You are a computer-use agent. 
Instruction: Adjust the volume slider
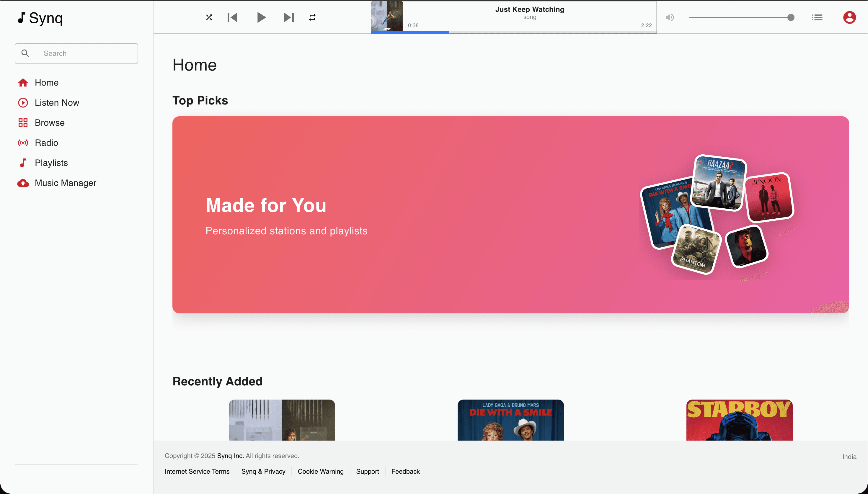point(740,17)
